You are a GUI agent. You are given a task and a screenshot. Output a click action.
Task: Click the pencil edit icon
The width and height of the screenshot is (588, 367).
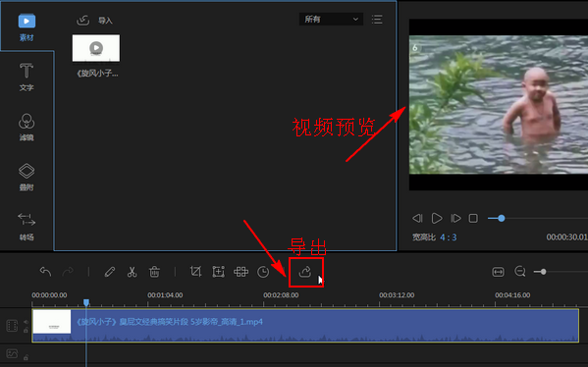110,272
